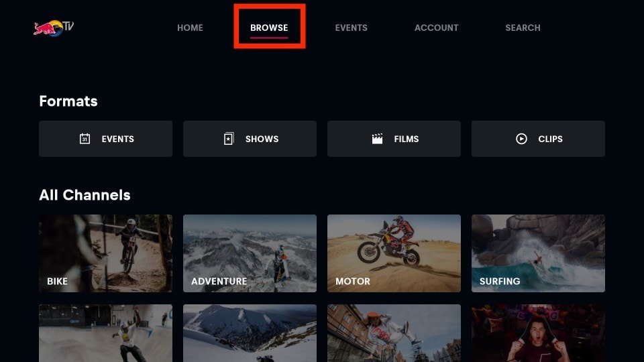Screen dimensions: 644x362
Task: Open the Bike channel thumbnail
Action: pos(105,253)
